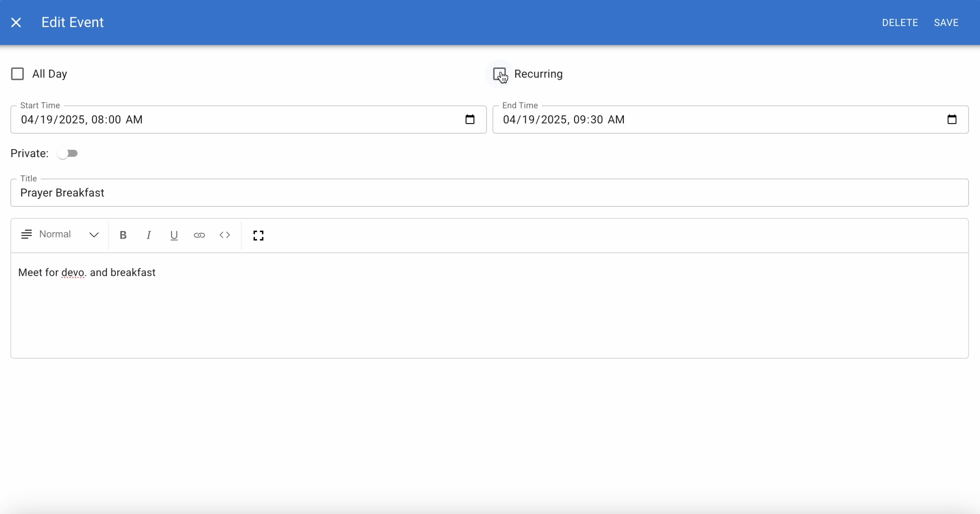The width and height of the screenshot is (980, 514).
Task: Insert a link via chain icon
Action: pos(200,235)
